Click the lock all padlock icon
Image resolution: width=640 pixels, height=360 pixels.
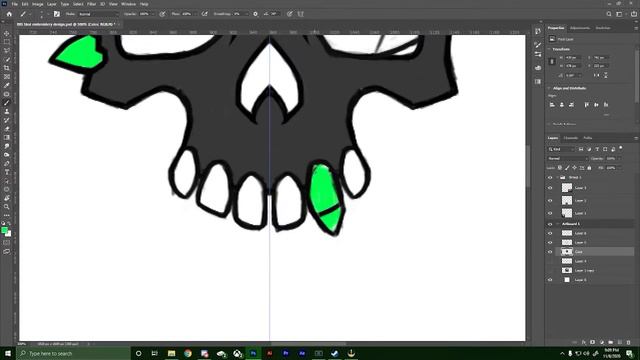(x=589, y=168)
